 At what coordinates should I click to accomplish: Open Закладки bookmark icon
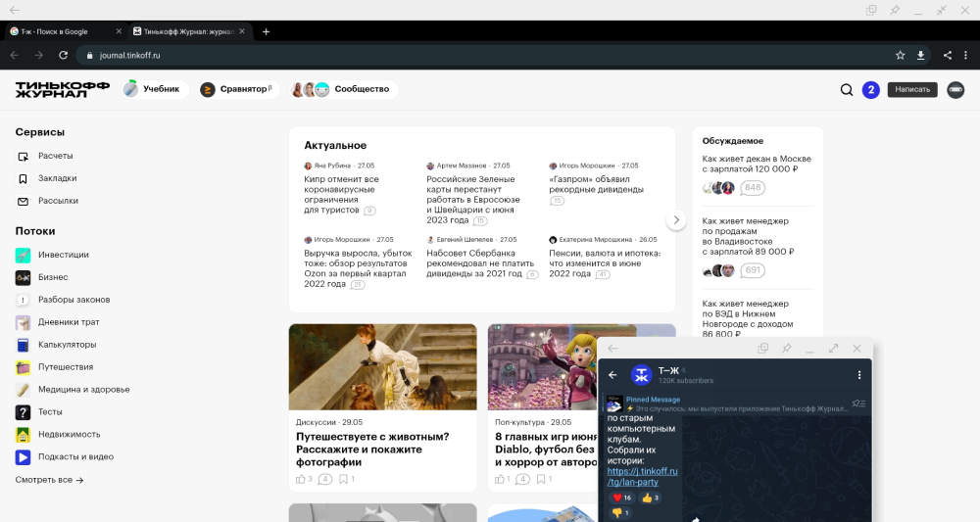click(x=24, y=178)
